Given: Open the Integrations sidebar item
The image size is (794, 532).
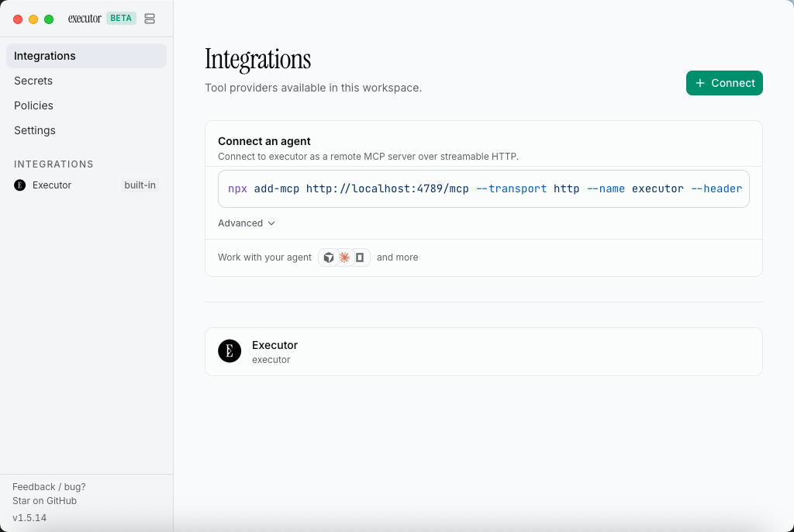Looking at the screenshot, I should [x=86, y=56].
